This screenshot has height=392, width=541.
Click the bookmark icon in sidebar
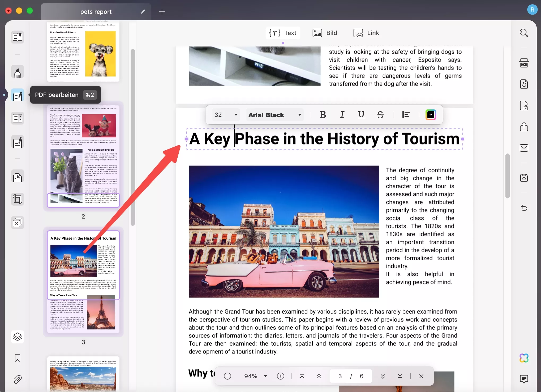(18, 358)
